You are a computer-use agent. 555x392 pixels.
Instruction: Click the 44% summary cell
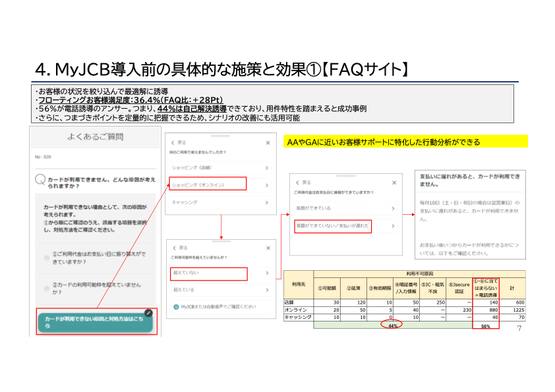pos(393,325)
